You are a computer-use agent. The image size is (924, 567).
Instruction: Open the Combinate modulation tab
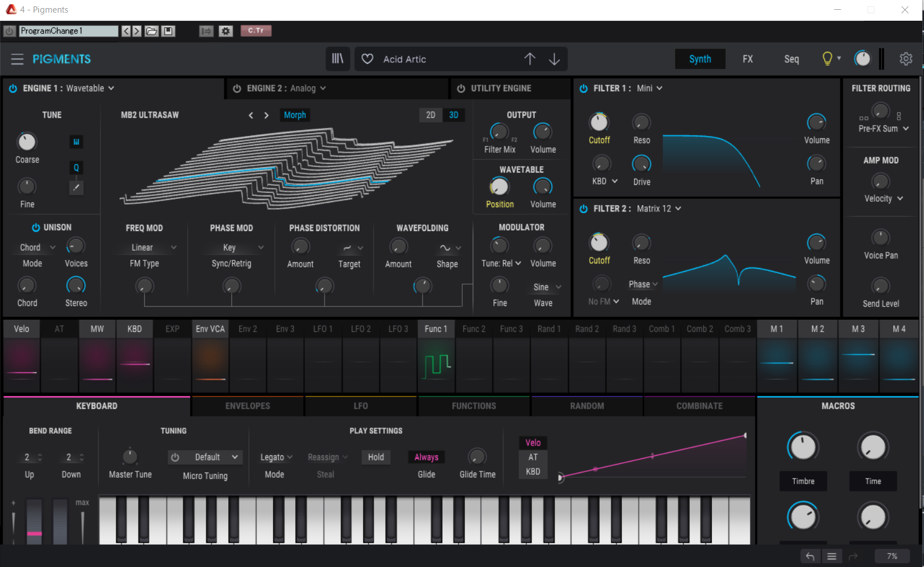tap(699, 406)
